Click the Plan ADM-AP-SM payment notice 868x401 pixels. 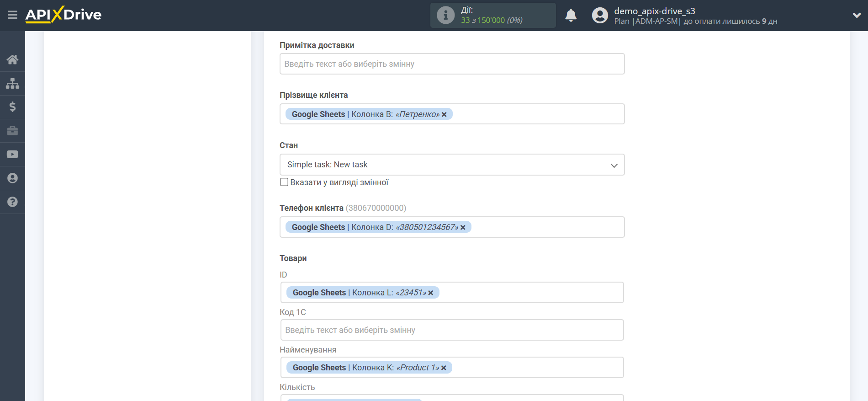[695, 21]
